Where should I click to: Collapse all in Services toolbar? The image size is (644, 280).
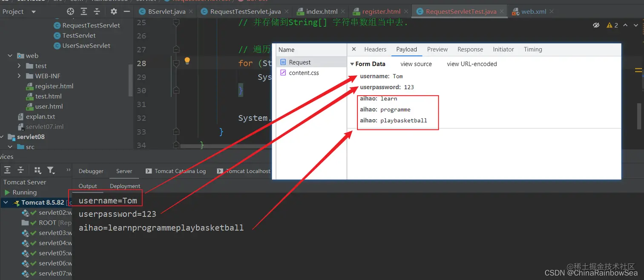[20, 170]
